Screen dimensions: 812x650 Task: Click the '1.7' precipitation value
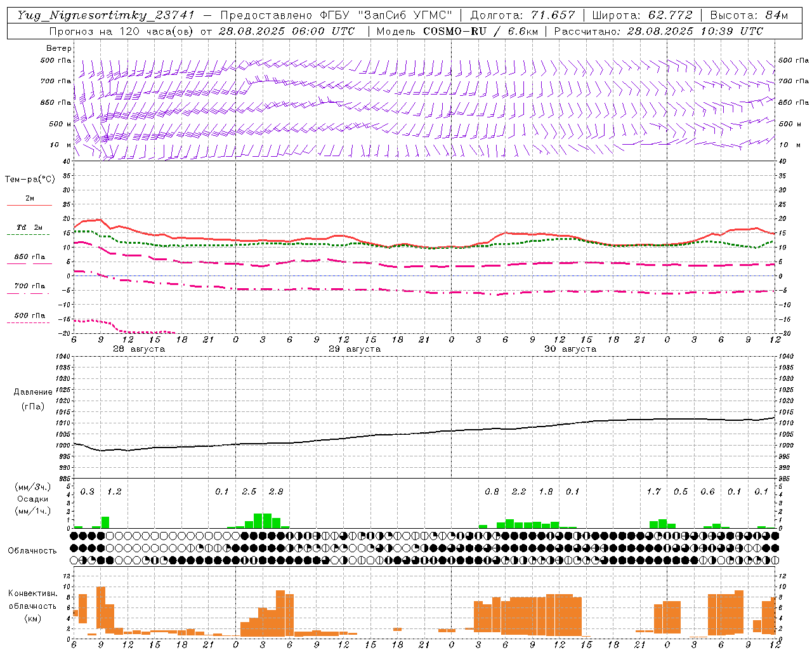[x=653, y=492]
